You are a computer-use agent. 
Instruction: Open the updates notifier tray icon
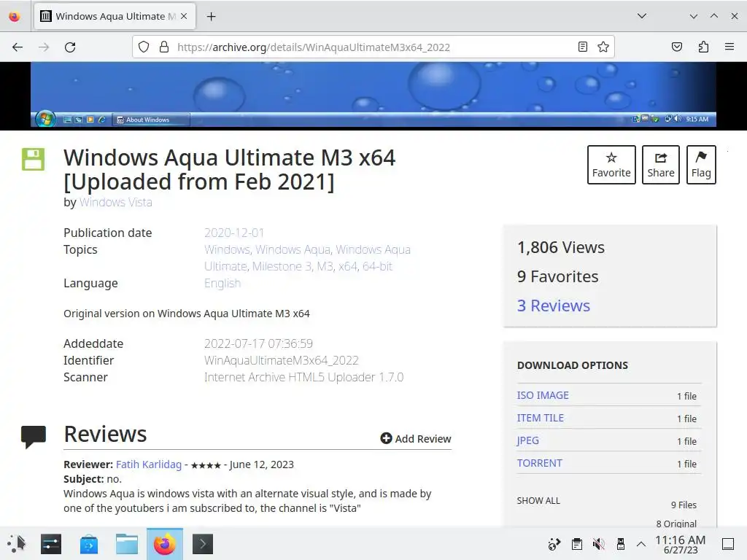point(554,544)
